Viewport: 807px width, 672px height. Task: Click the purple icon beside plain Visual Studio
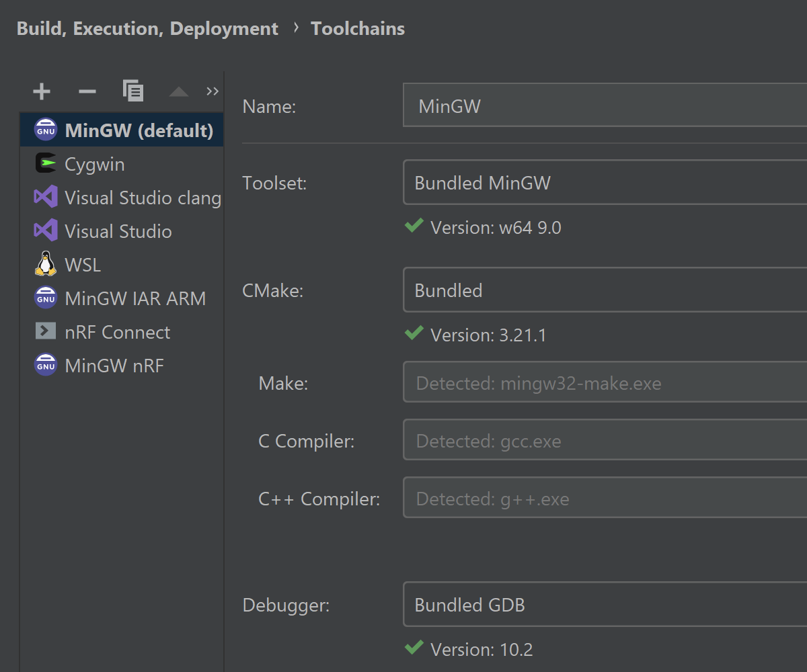click(x=46, y=230)
